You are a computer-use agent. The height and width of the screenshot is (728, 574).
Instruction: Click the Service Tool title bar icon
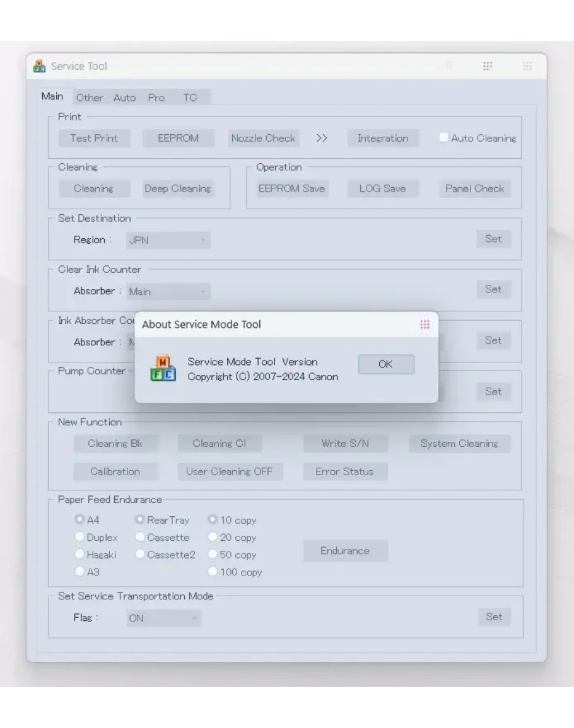pos(39,66)
